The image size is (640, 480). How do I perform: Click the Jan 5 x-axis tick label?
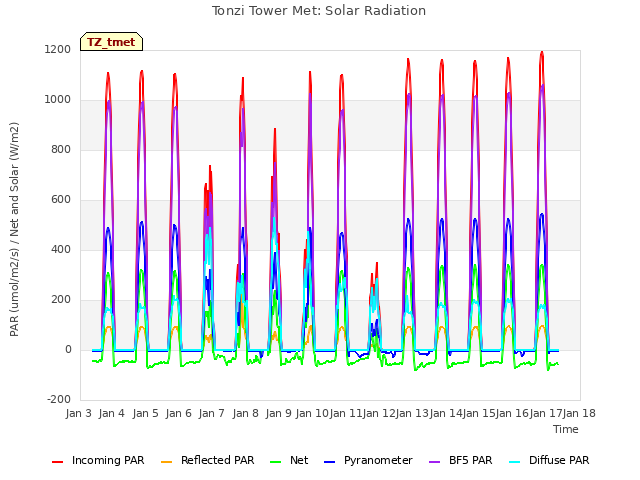pyautogui.click(x=145, y=413)
